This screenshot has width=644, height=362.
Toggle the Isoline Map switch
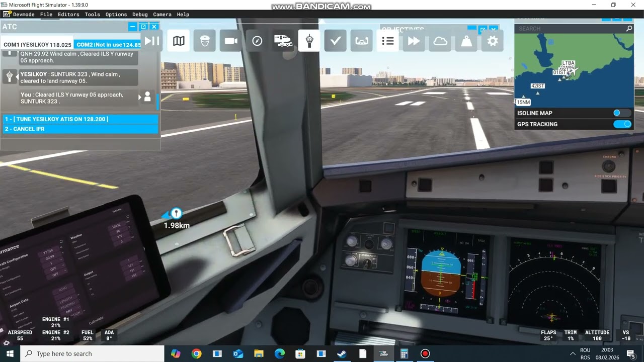[x=622, y=113]
